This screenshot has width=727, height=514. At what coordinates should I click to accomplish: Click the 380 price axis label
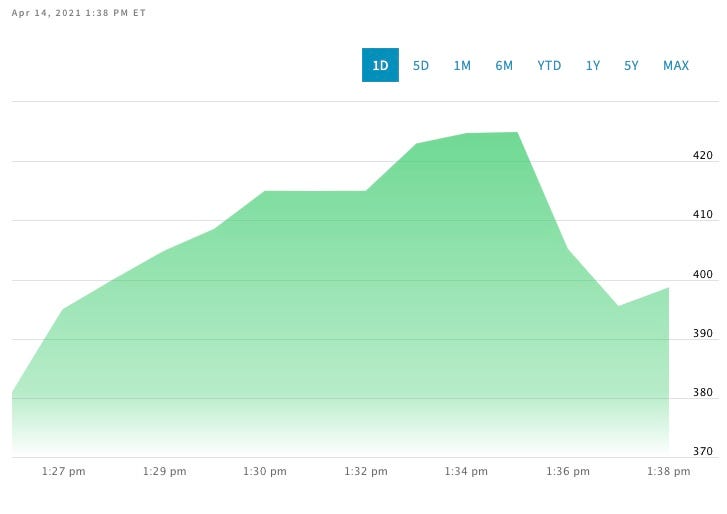point(702,392)
